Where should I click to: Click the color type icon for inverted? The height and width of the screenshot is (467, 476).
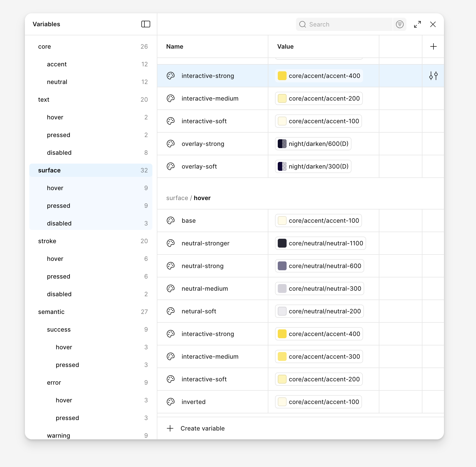point(171,402)
